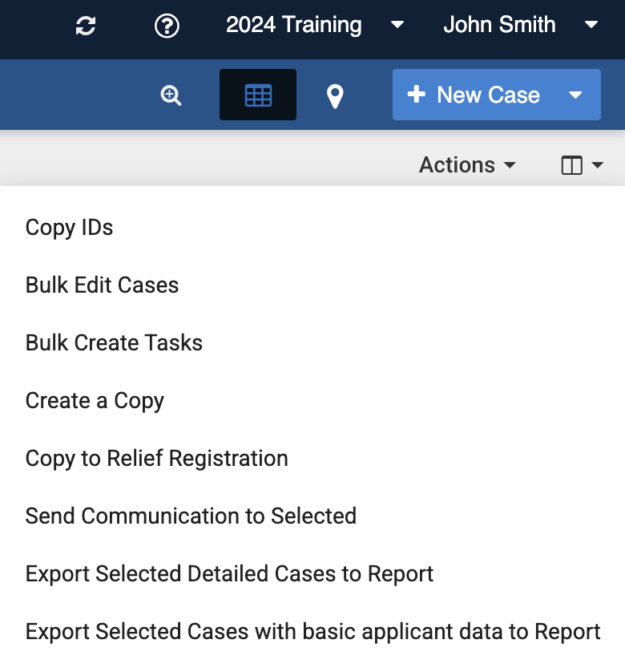Viewport: 625px width, 672px height.
Task: Click Send Communication to Selected
Action: (x=191, y=516)
